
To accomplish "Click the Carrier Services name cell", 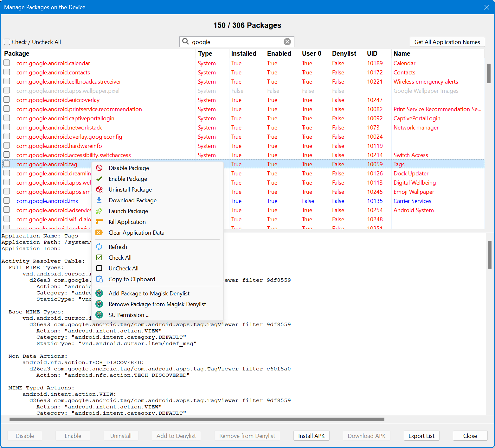I will point(412,201).
